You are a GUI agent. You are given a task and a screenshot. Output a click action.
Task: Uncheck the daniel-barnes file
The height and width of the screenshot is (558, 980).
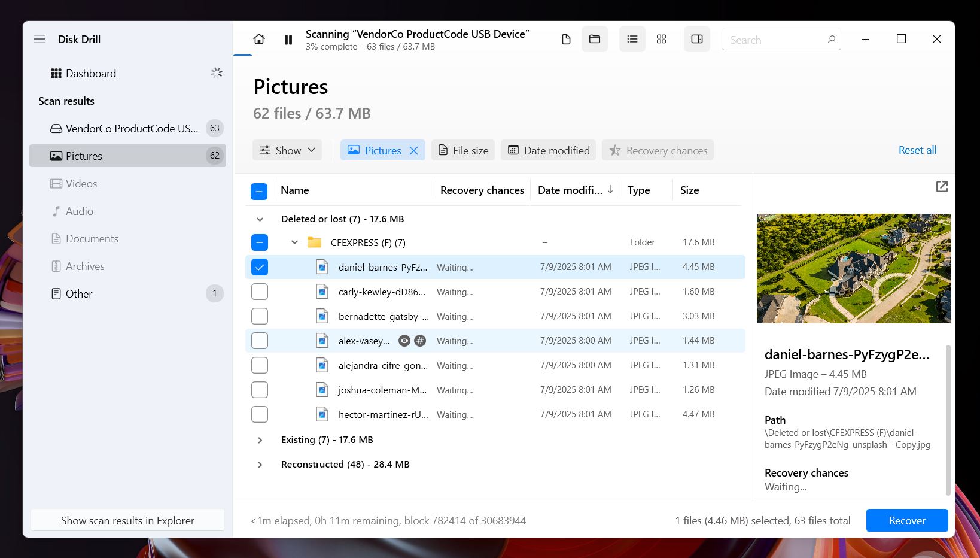point(260,267)
